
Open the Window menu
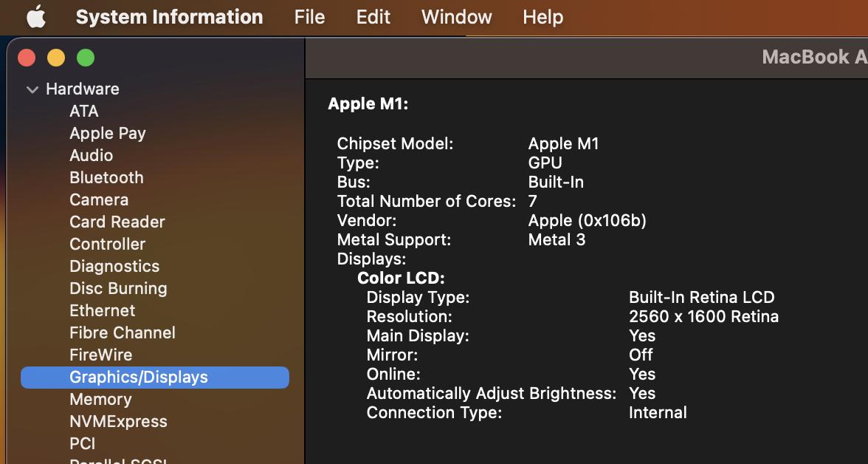pos(456,17)
